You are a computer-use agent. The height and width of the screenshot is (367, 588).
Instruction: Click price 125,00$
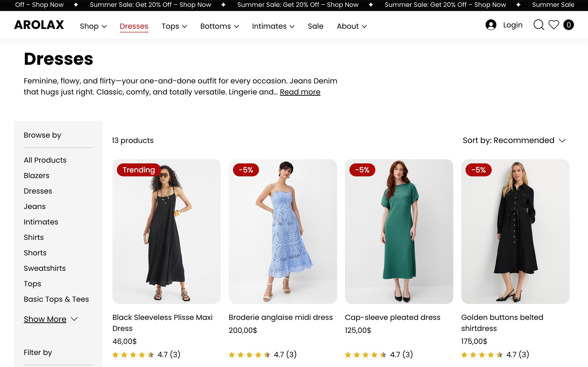pyautogui.click(x=358, y=330)
